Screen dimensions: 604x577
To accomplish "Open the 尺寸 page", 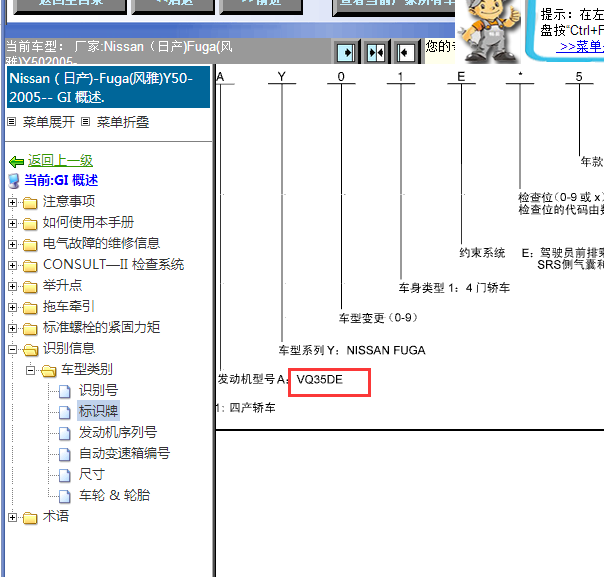I will (92, 474).
